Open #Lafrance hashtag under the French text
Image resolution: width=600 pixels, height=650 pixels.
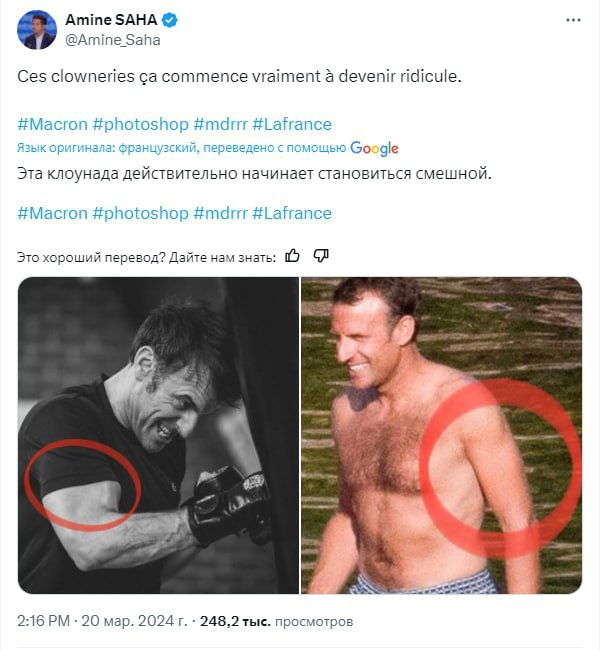[292, 124]
